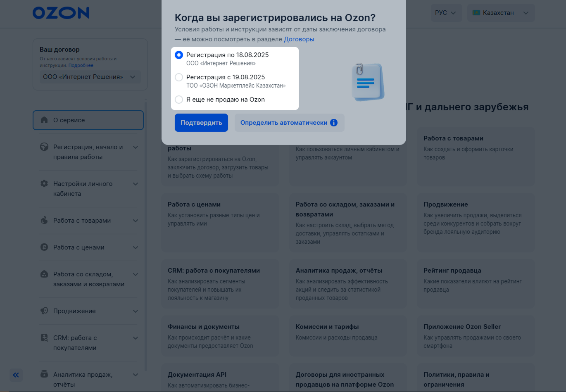The image size is (566, 392).
Task: Click the sidebar vertical scrollbar
Action: tap(146, 235)
